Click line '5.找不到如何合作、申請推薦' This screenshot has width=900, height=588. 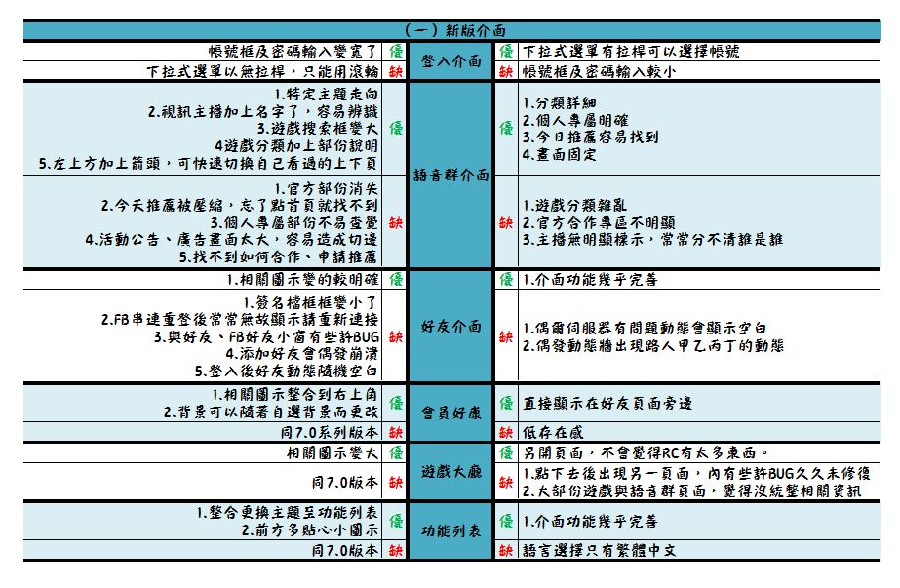(278, 257)
